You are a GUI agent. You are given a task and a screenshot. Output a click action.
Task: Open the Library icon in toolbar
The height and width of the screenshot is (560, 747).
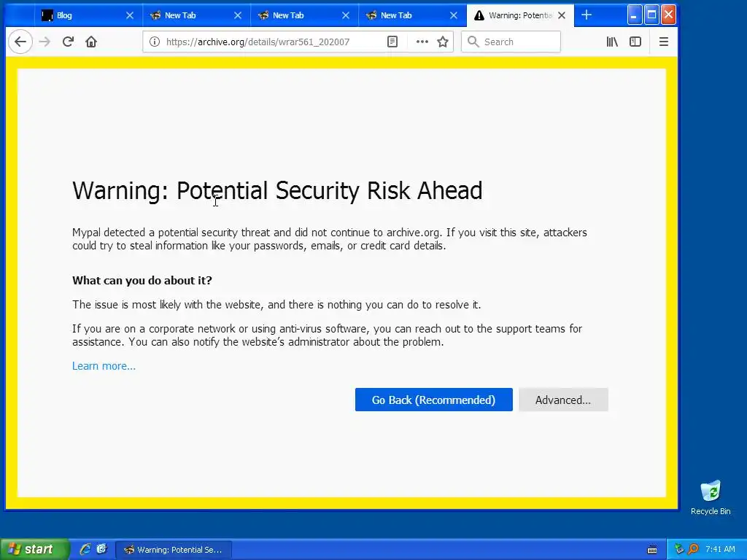point(612,42)
